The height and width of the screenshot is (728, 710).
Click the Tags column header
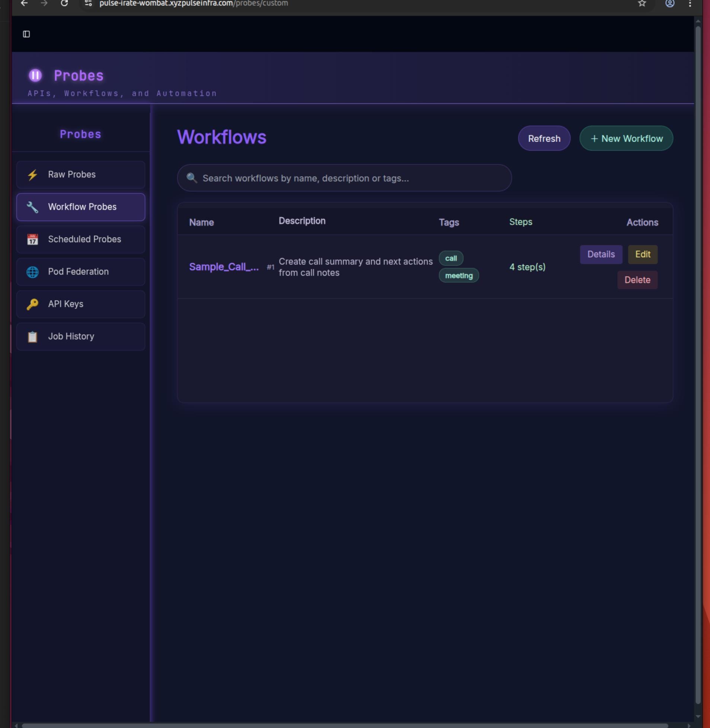pyautogui.click(x=449, y=222)
